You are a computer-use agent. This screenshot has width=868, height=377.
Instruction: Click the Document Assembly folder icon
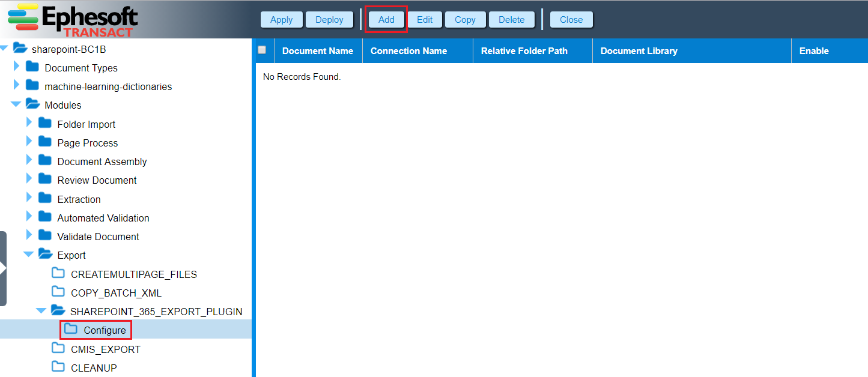click(45, 160)
